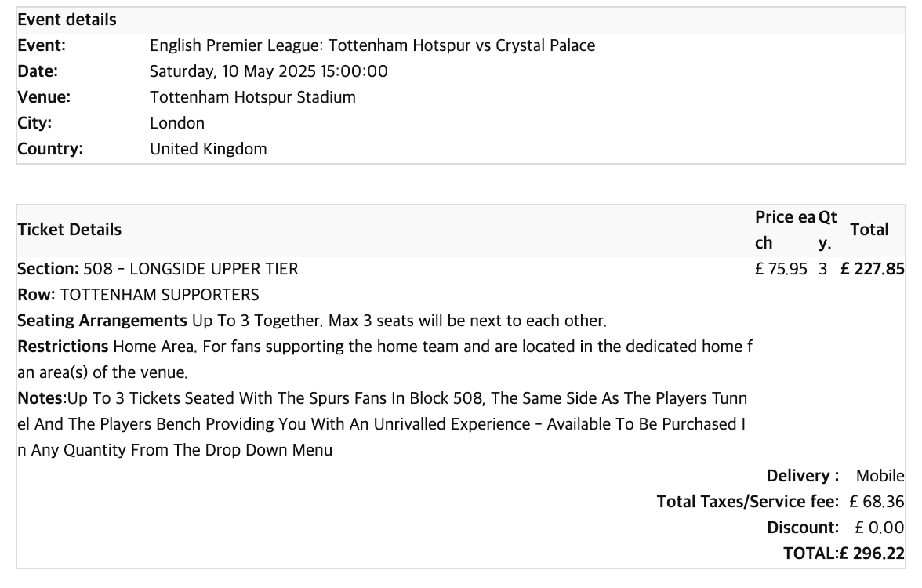Click the Ticket Details header

pyautogui.click(x=69, y=229)
